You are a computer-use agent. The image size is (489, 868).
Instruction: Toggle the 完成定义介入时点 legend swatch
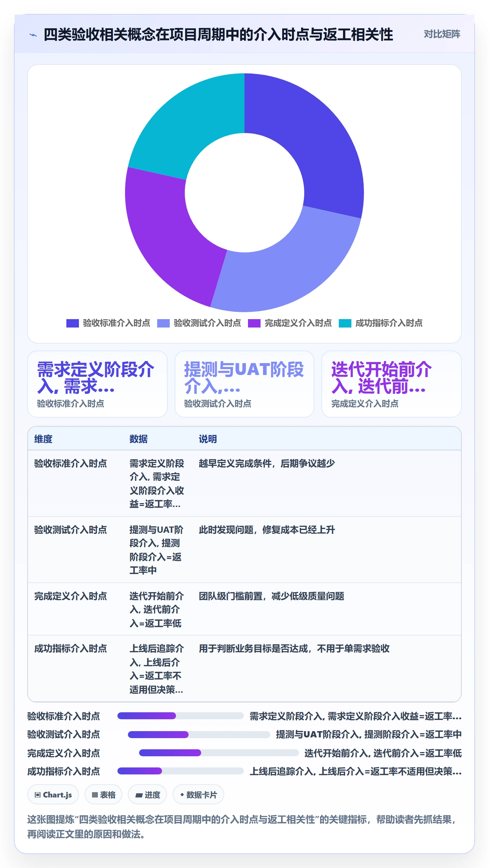(x=254, y=323)
